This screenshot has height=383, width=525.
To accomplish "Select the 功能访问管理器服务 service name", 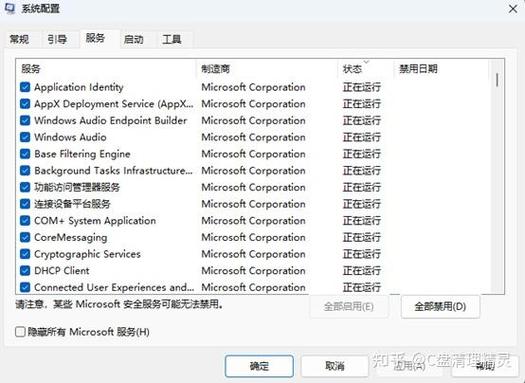I will pyautogui.click(x=77, y=187).
